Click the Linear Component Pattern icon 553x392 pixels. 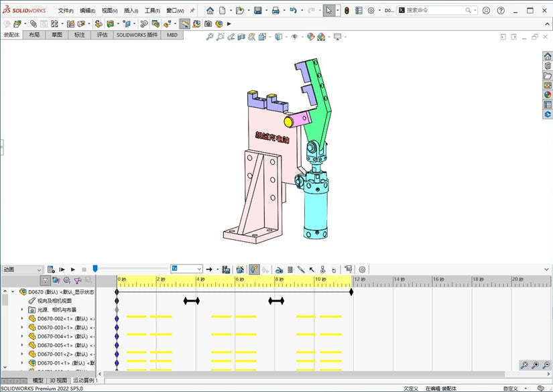[x=54, y=24]
